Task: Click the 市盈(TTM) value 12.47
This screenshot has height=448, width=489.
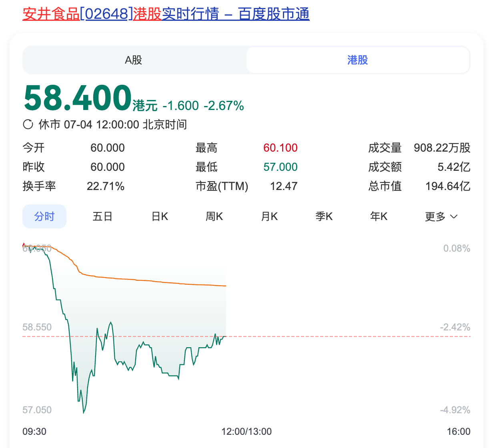Action: [284, 186]
